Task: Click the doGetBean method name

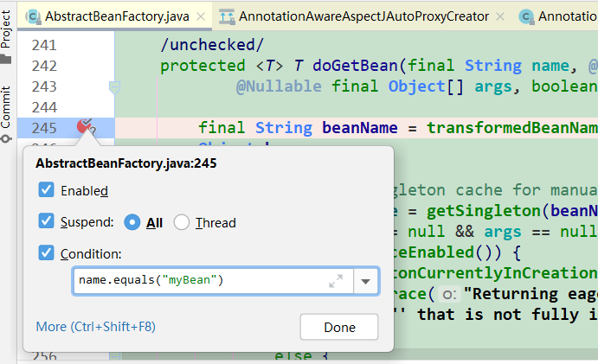Action: 355,66
